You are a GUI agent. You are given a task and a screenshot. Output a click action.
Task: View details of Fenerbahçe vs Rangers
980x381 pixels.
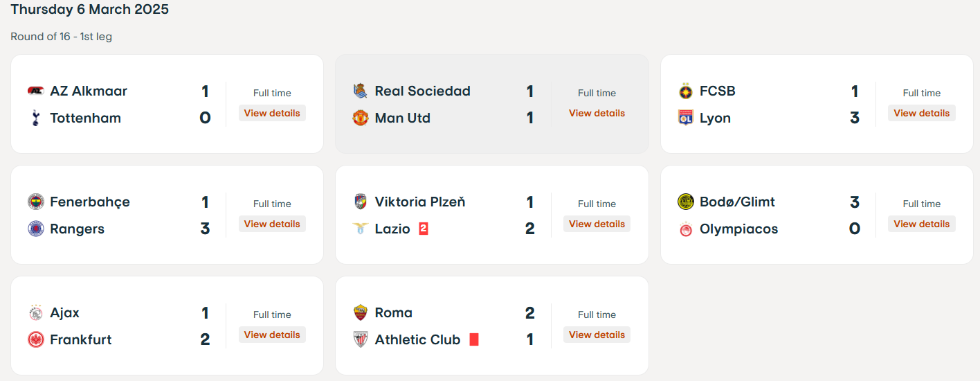(272, 224)
